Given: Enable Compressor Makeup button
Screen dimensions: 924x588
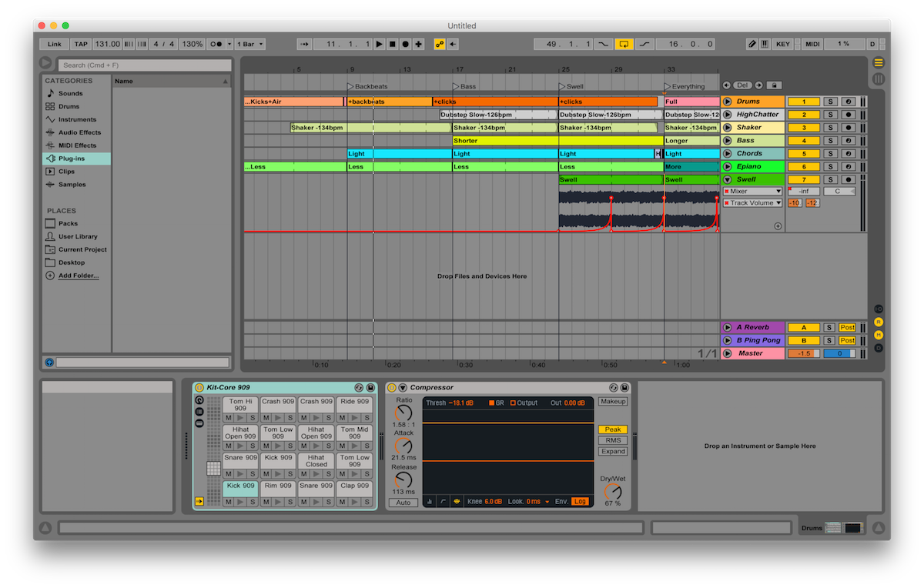Looking at the screenshot, I should [613, 402].
